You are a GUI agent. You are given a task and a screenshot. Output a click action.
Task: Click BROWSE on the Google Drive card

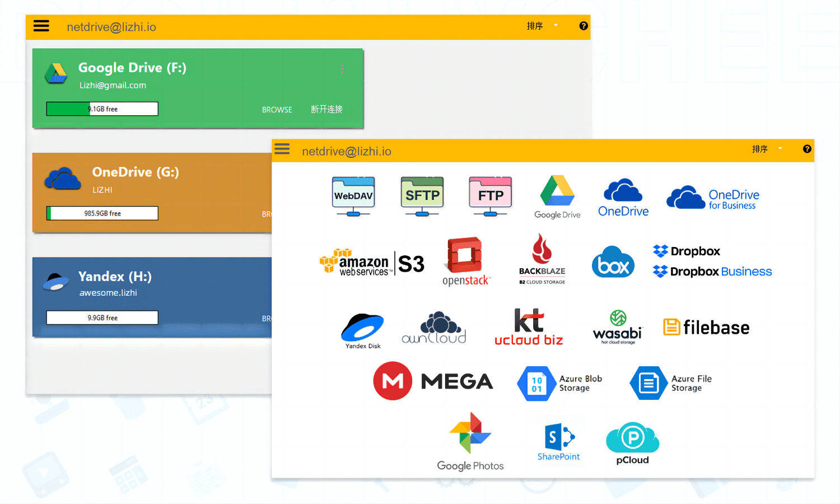click(x=277, y=110)
